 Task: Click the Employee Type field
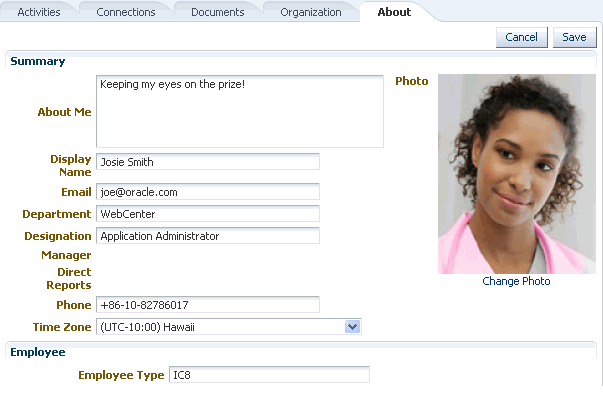click(269, 375)
